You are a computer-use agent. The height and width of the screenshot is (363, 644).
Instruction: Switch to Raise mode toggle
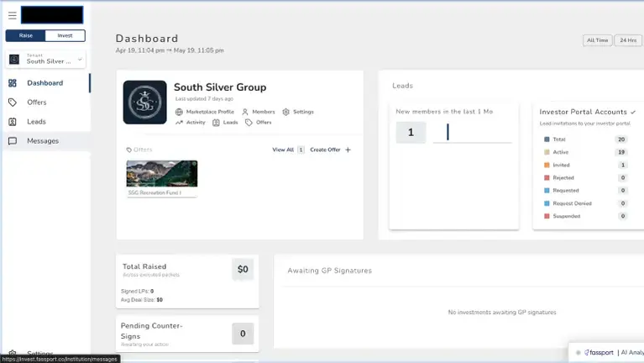coord(25,36)
